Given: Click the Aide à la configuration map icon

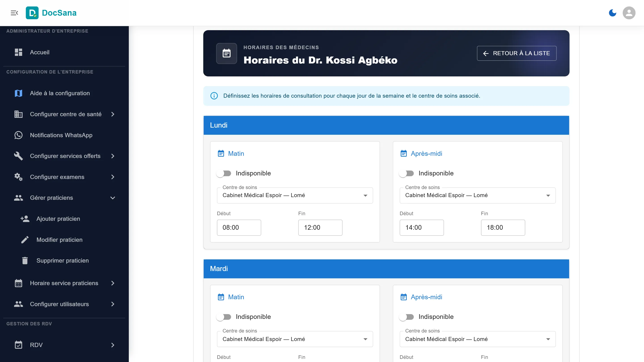Looking at the screenshot, I should (x=19, y=93).
